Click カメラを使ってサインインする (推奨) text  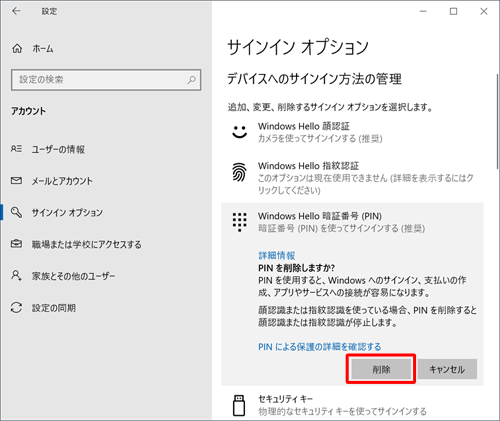pos(320,138)
